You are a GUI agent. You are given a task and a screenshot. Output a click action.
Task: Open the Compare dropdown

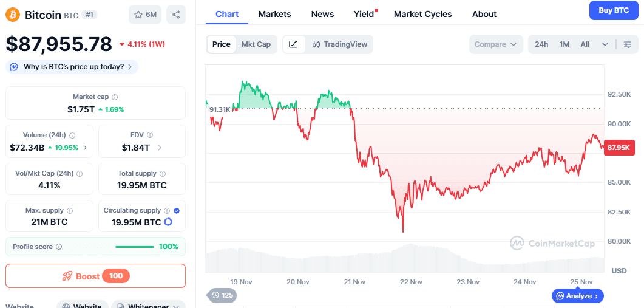coord(495,44)
